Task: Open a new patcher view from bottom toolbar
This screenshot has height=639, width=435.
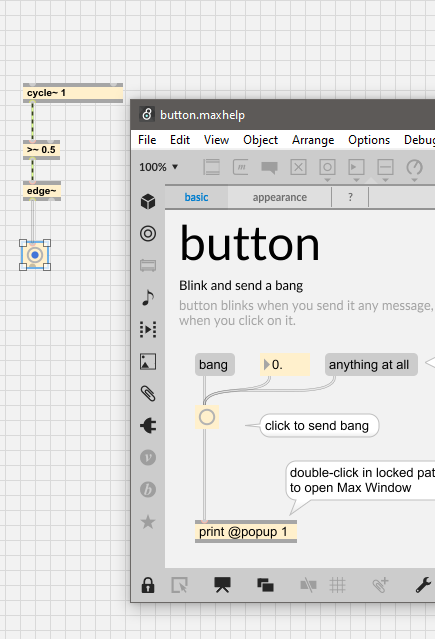Action: tap(179, 585)
